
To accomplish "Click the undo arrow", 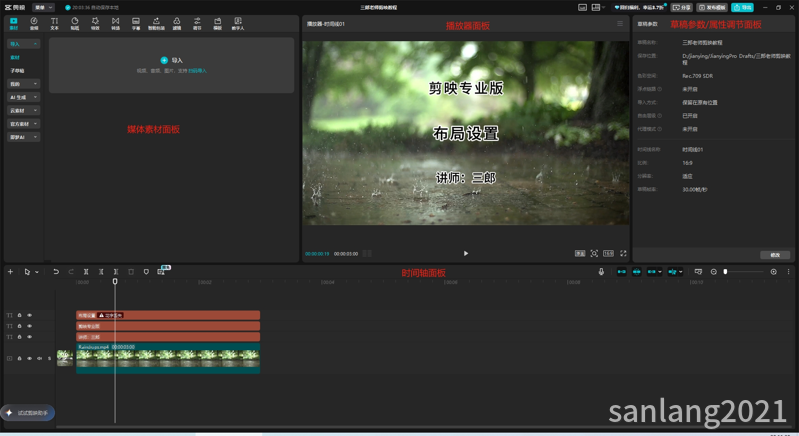I will coord(56,271).
